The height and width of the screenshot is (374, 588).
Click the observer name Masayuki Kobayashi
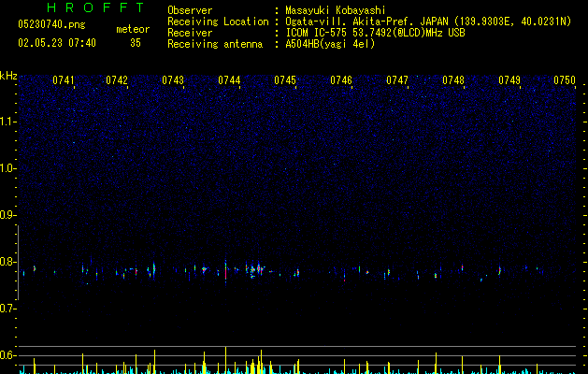[336, 10]
